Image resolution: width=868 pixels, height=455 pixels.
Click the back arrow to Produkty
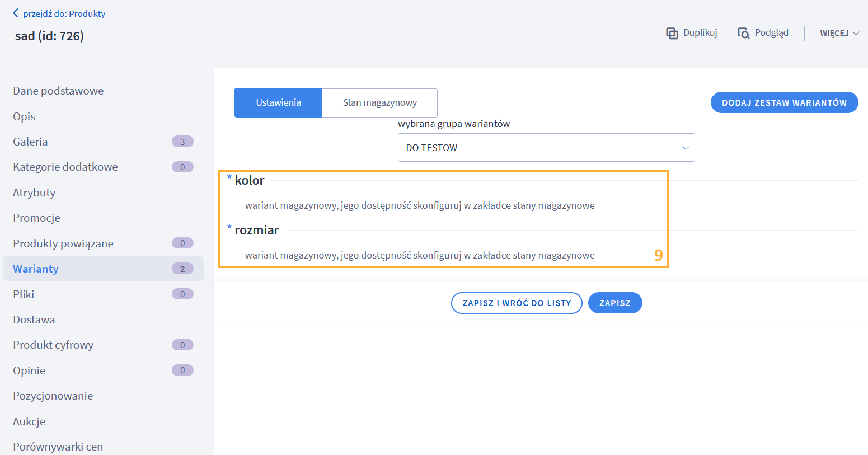[16, 13]
